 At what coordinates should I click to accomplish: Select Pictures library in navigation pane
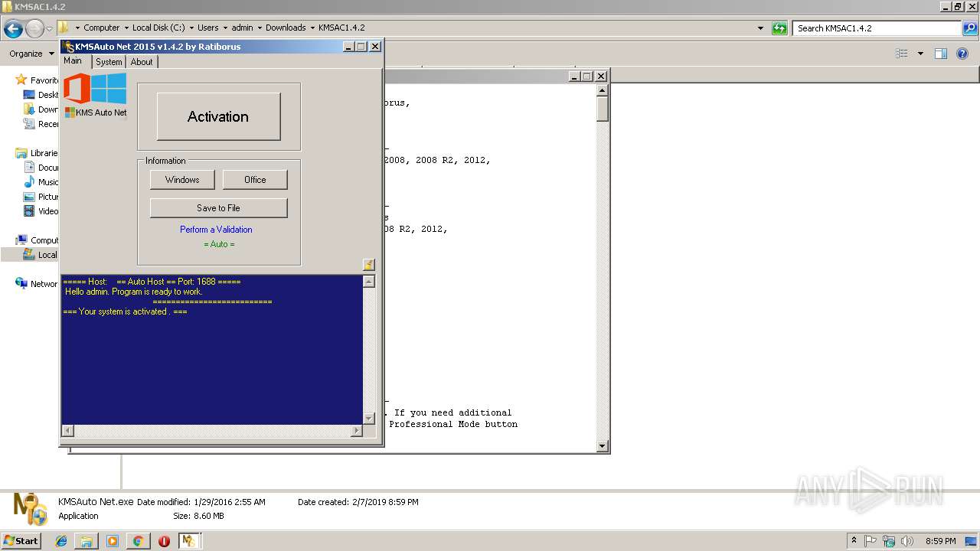[41, 197]
